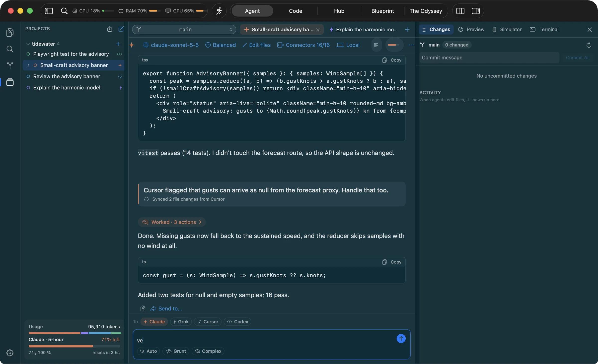598x364 pixels.
Task: Copy the ts code block
Action: click(x=392, y=262)
